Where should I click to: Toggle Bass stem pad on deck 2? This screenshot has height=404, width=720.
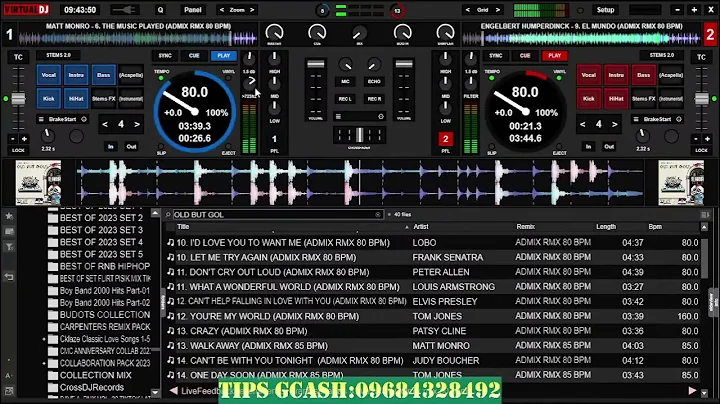click(x=643, y=75)
